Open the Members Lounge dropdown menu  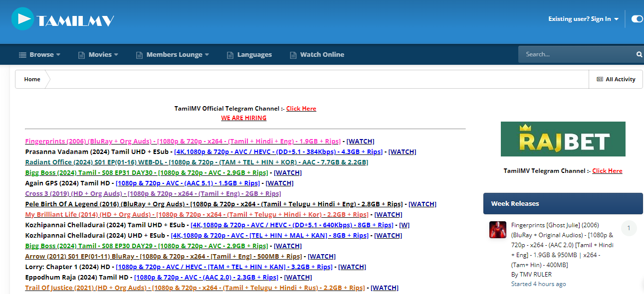[173, 55]
